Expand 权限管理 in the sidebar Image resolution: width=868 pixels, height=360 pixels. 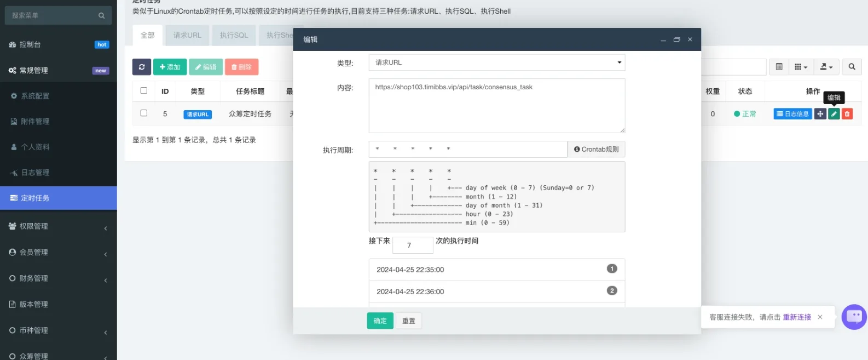point(58,226)
